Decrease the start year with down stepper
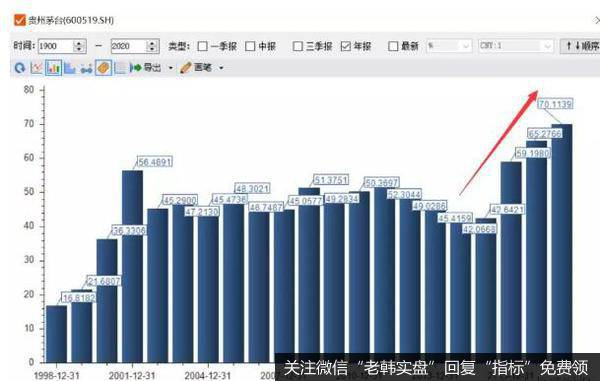600x381 pixels. [79, 49]
